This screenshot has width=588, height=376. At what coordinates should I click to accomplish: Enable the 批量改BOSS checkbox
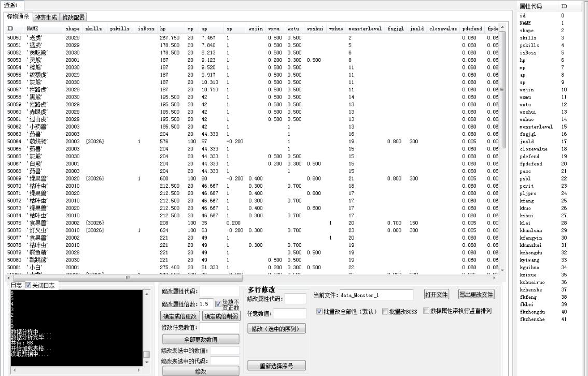tap(385, 312)
